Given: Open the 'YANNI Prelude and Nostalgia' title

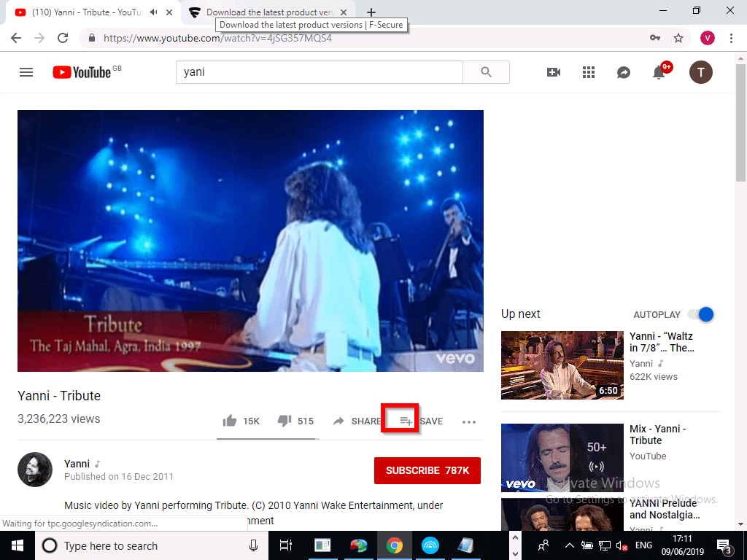Looking at the screenshot, I should click(x=665, y=509).
